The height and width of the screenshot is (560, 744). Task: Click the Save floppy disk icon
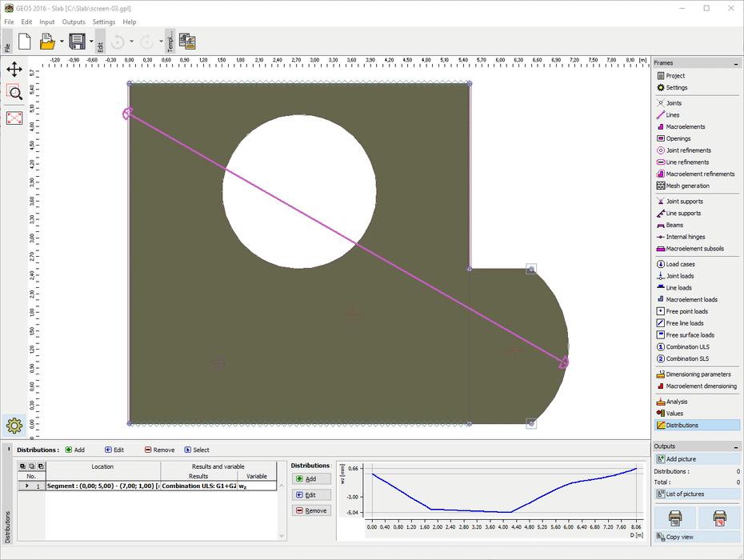coord(77,42)
